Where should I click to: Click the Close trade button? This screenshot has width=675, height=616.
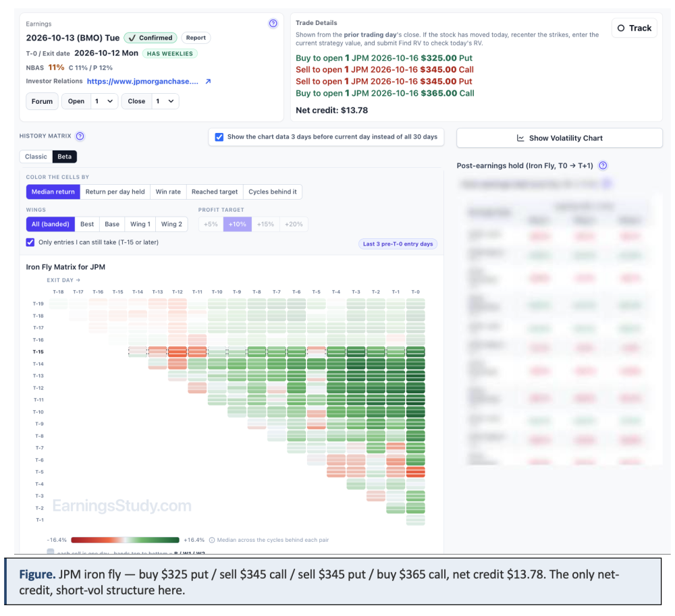click(136, 101)
